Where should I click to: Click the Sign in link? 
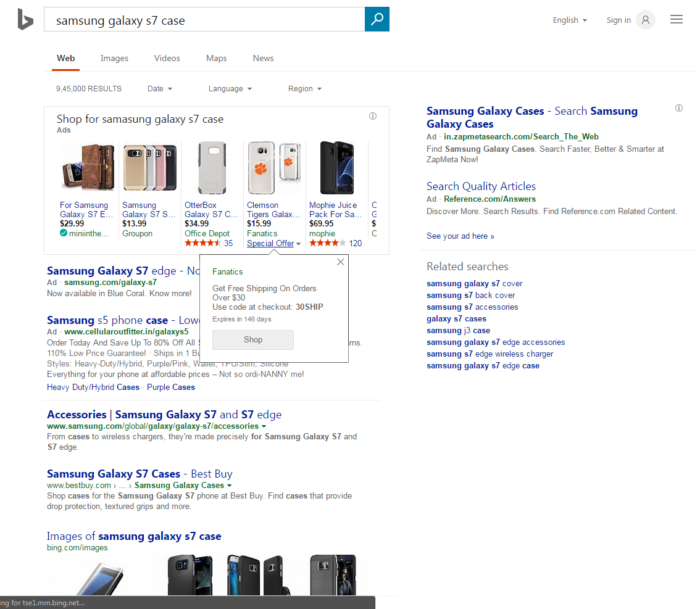[x=619, y=20]
